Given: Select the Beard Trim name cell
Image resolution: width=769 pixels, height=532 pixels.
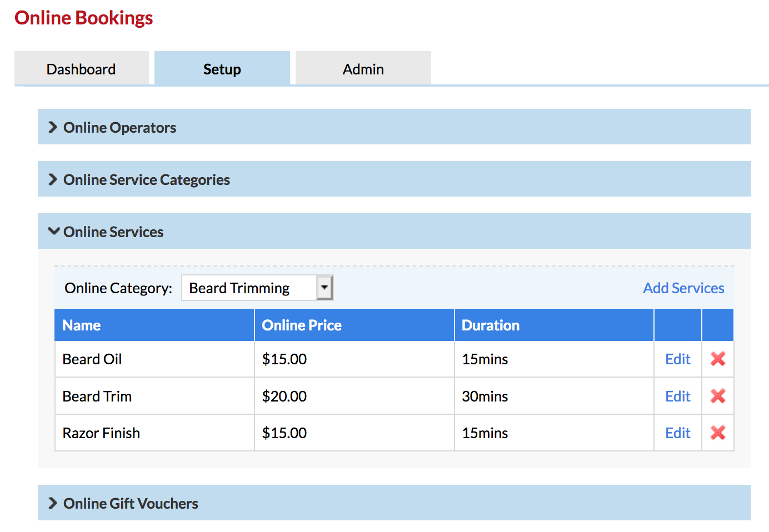Looking at the screenshot, I should pyautogui.click(x=97, y=396).
